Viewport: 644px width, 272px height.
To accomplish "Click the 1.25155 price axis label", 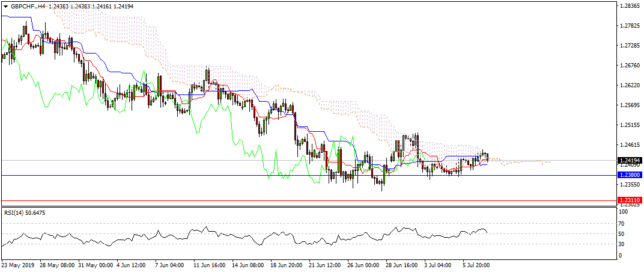I will tap(628, 125).
